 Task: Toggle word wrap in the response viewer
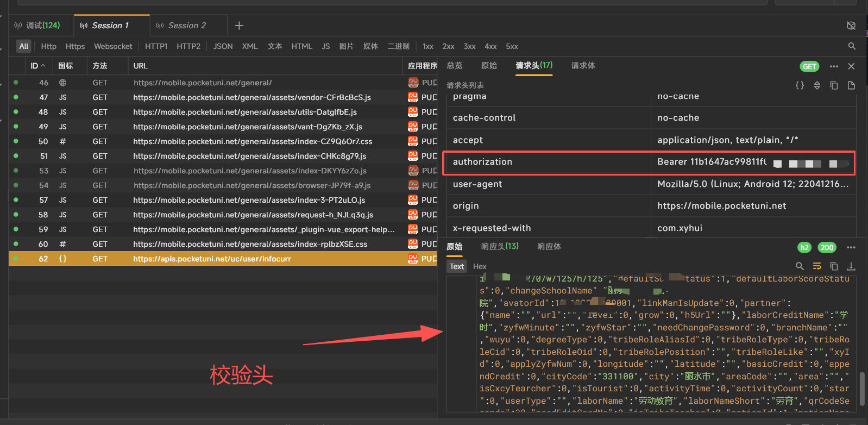pos(817,266)
